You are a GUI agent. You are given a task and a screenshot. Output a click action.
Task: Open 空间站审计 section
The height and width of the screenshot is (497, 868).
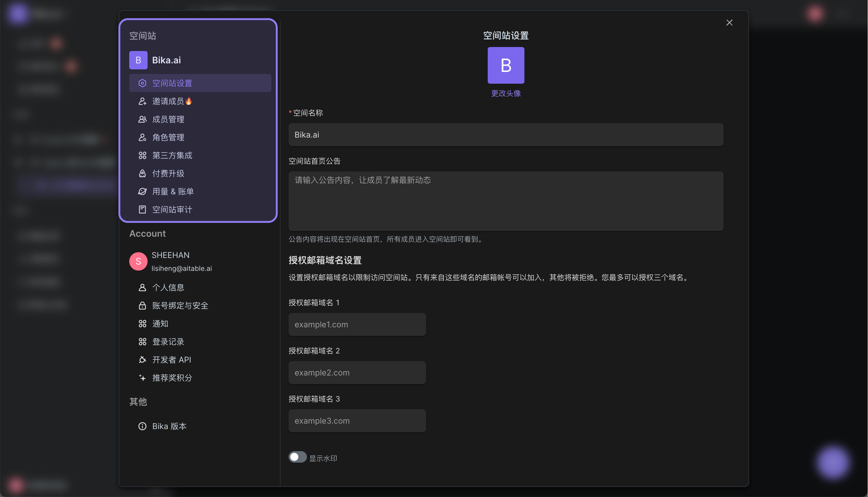click(200, 210)
